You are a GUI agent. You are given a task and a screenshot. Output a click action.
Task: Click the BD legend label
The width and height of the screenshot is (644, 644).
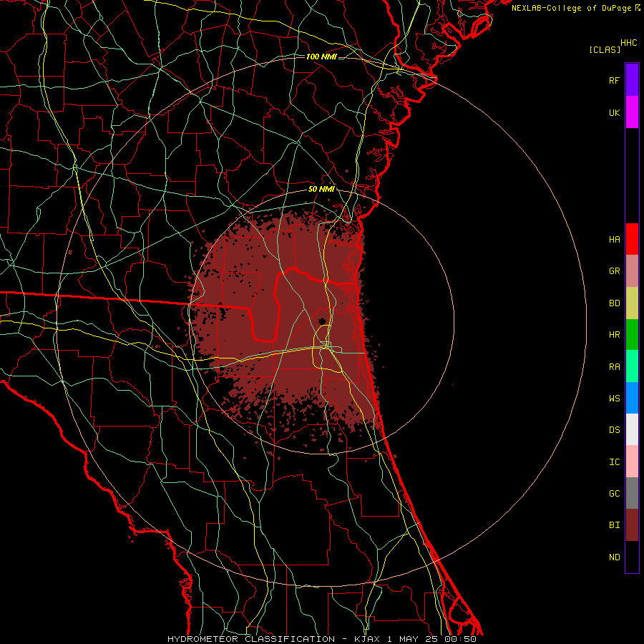(x=614, y=303)
